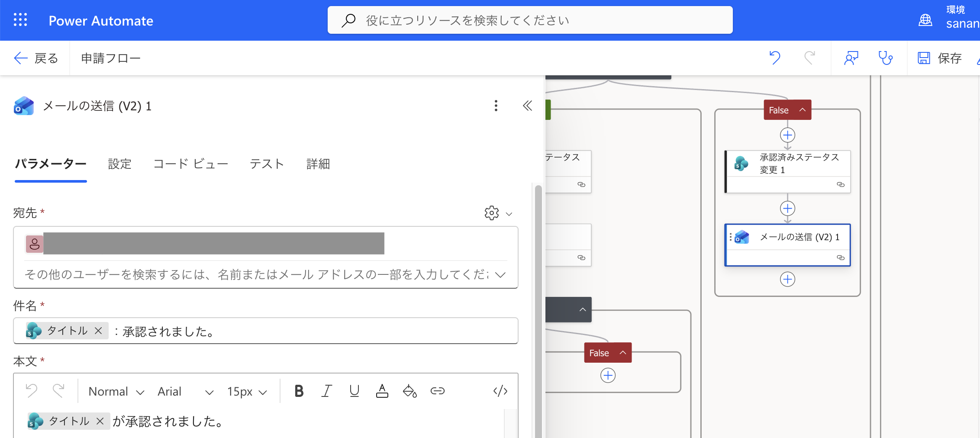Undo in the body rich text editor
Image resolution: width=980 pixels, height=438 pixels.
(32, 391)
